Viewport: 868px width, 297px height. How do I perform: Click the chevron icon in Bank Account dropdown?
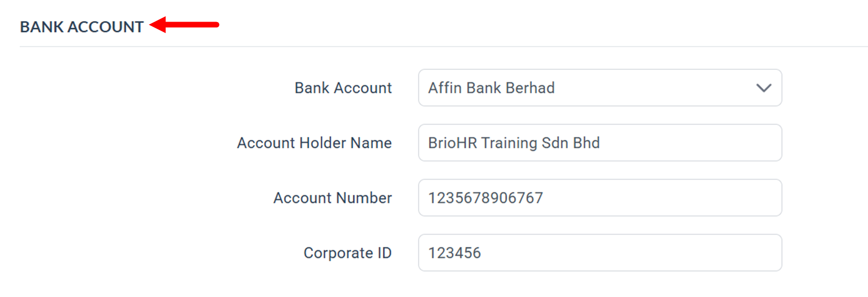(763, 88)
